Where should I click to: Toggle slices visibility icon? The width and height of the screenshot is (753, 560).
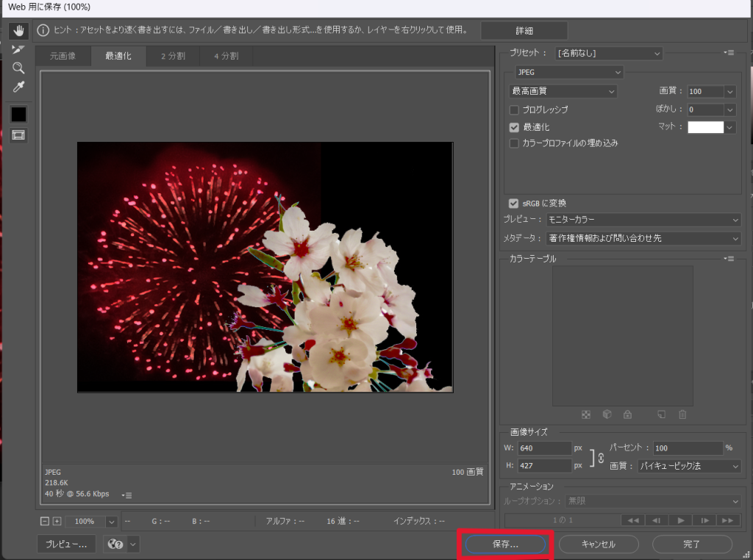tap(18, 135)
